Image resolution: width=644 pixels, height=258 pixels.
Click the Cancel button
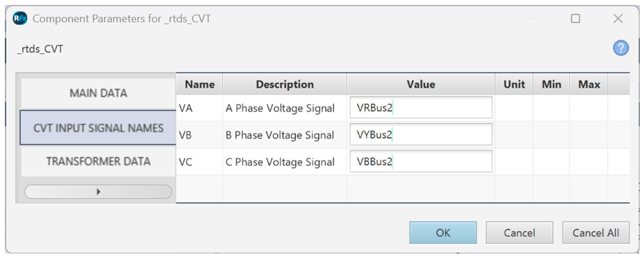(519, 233)
